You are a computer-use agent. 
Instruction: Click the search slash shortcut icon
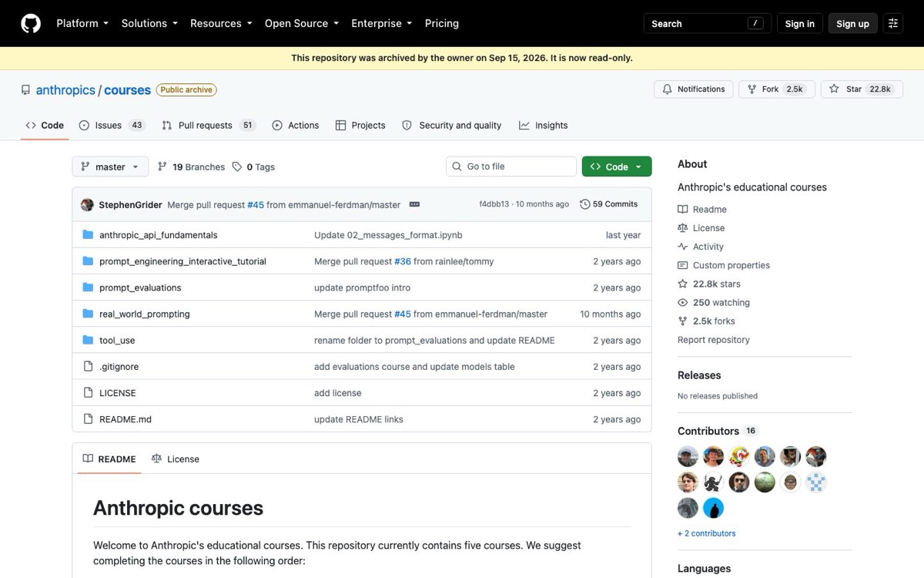[755, 23]
